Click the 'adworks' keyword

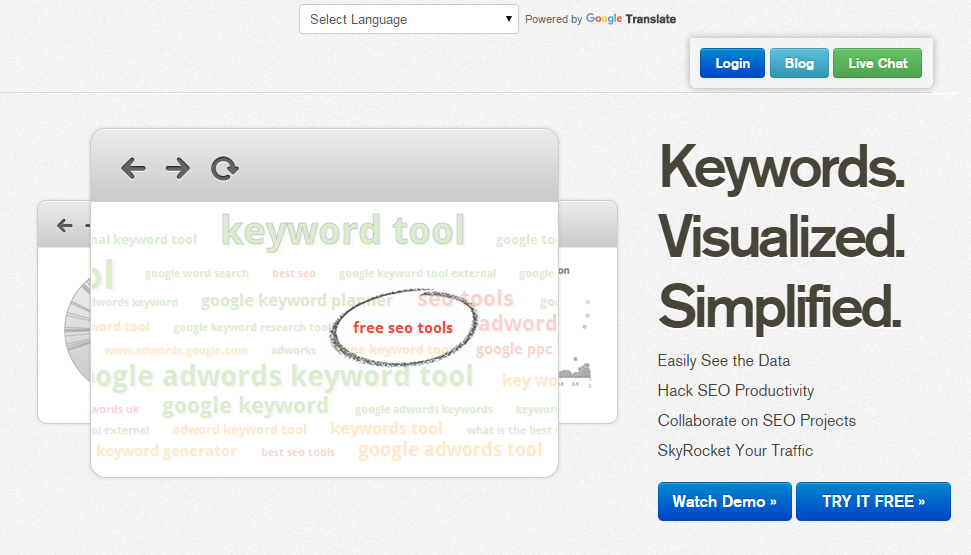tap(293, 351)
